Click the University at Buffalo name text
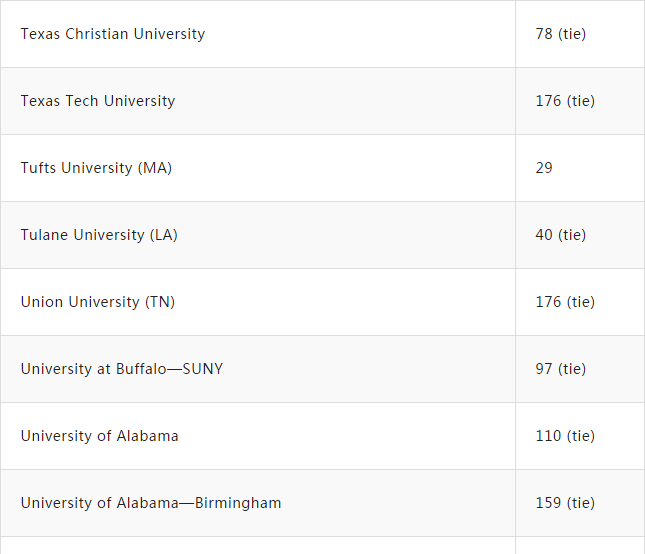This screenshot has height=554, width=645. click(x=122, y=369)
